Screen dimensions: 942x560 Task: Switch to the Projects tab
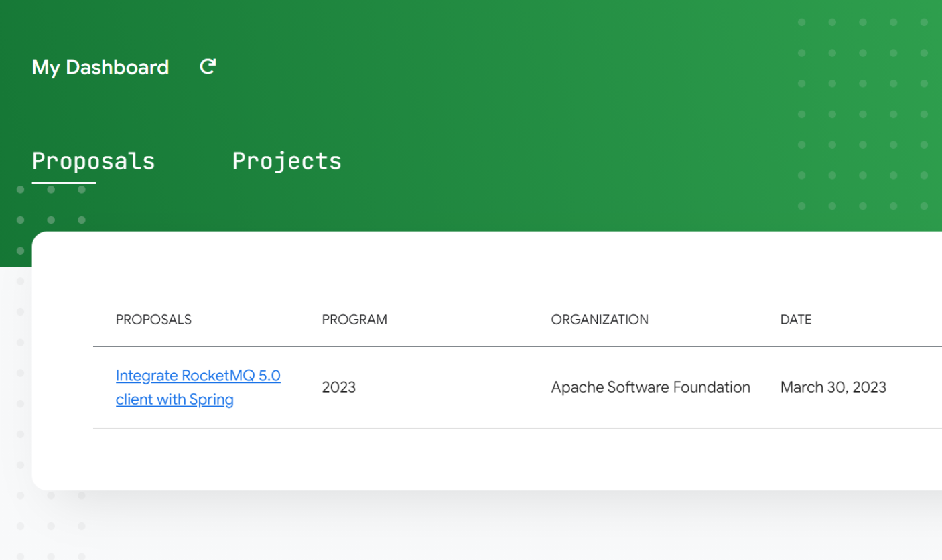(x=287, y=161)
